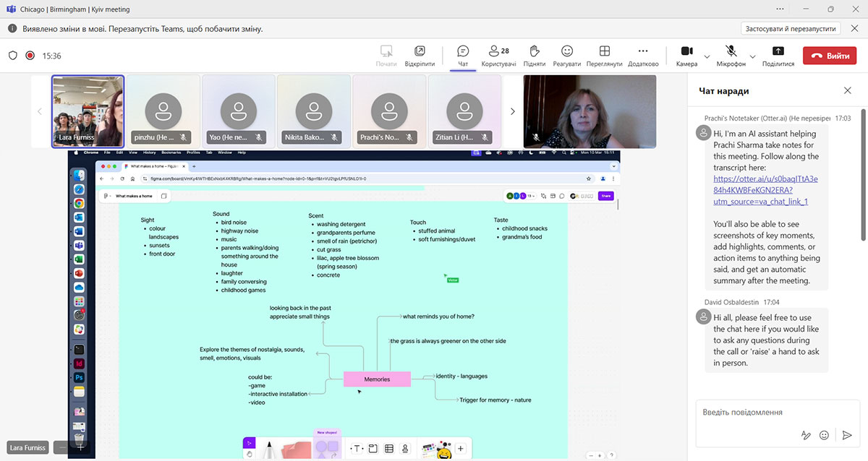The width and height of the screenshot is (868, 461).
Task: Open Photoshop from the shared Mac dock
Action: tap(79, 377)
